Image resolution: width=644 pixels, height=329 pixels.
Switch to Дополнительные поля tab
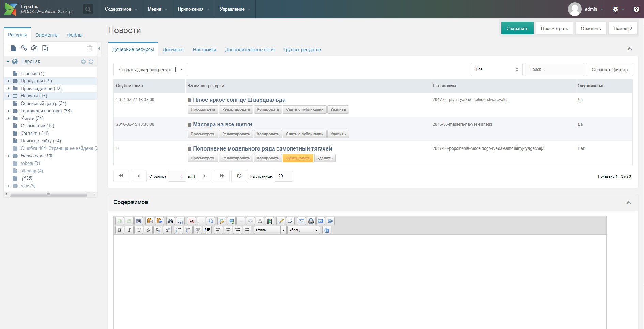[x=250, y=50]
